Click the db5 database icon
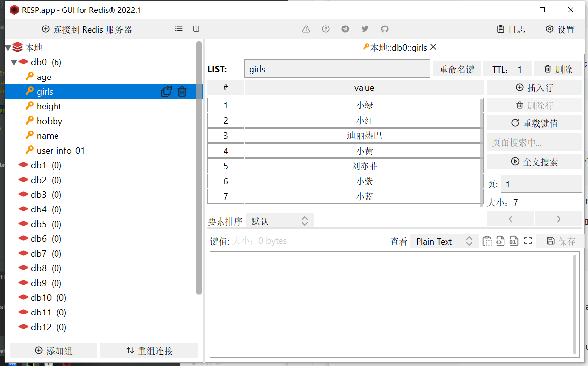Viewport: 588px width, 366px height. tap(23, 224)
